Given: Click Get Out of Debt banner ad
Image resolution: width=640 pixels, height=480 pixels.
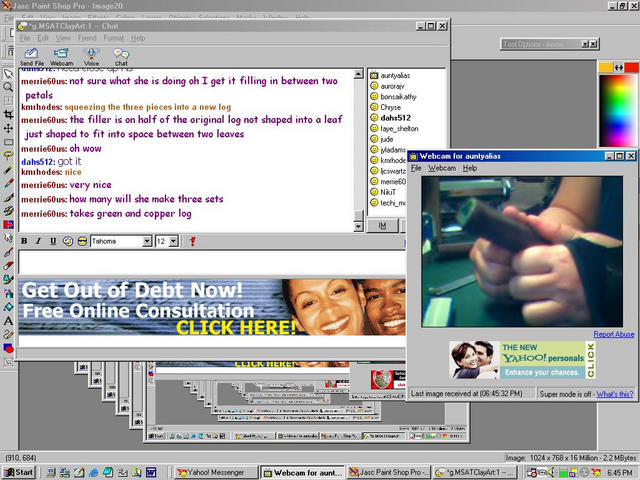Looking at the screenshot, I should (212, 307).
